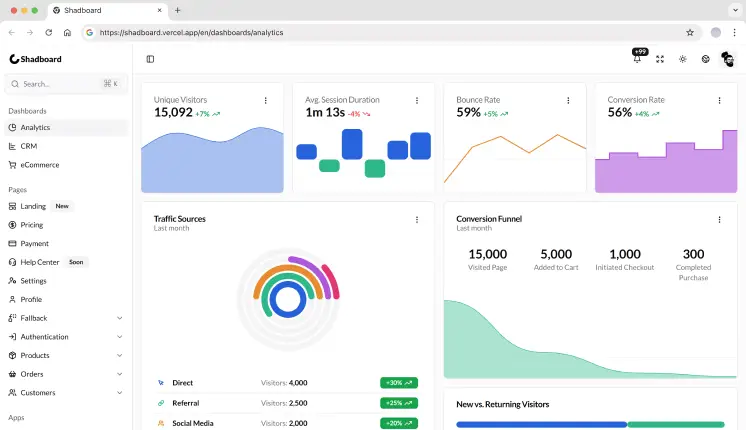Toggle light/dark theme sun icon
The height and width of the screenshot is (430, 746).
click(683, 59)
